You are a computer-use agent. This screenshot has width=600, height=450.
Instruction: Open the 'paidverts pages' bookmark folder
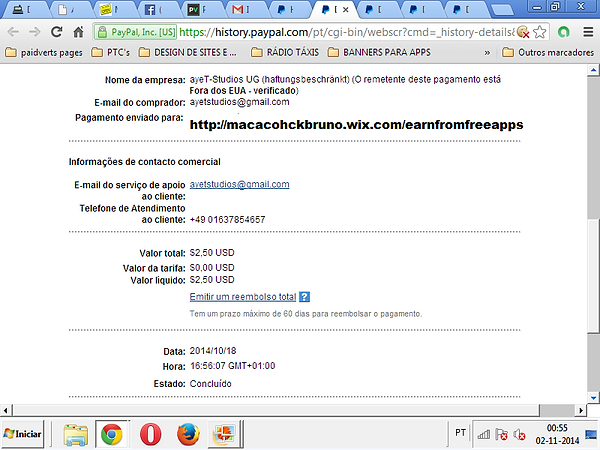pos(44,52)
